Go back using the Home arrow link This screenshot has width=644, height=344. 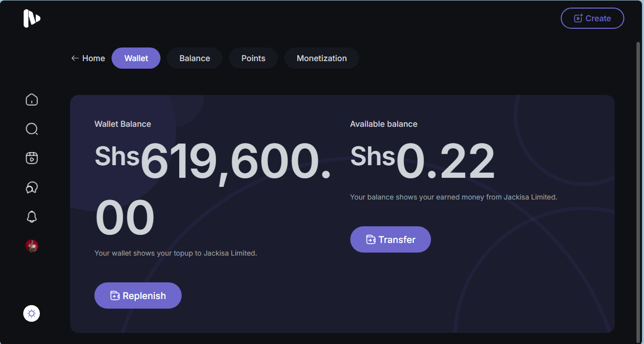(88, 58)
